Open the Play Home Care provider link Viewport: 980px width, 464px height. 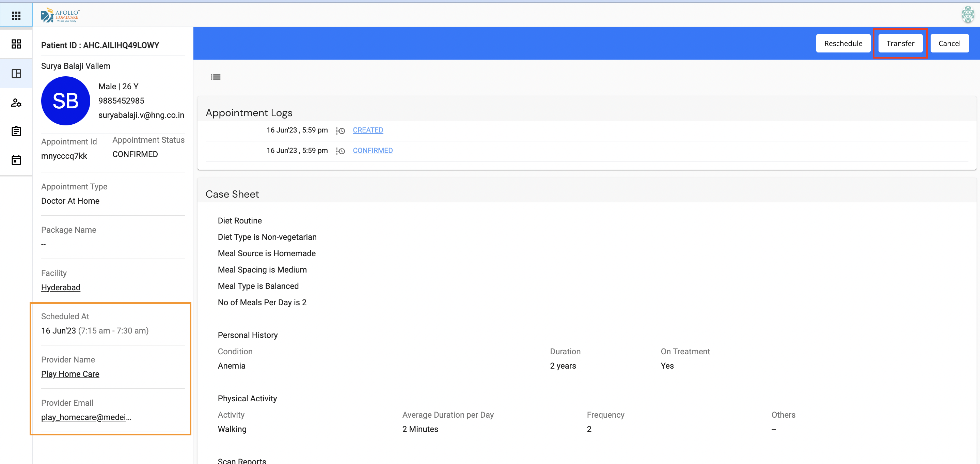(x=70, y=374)
